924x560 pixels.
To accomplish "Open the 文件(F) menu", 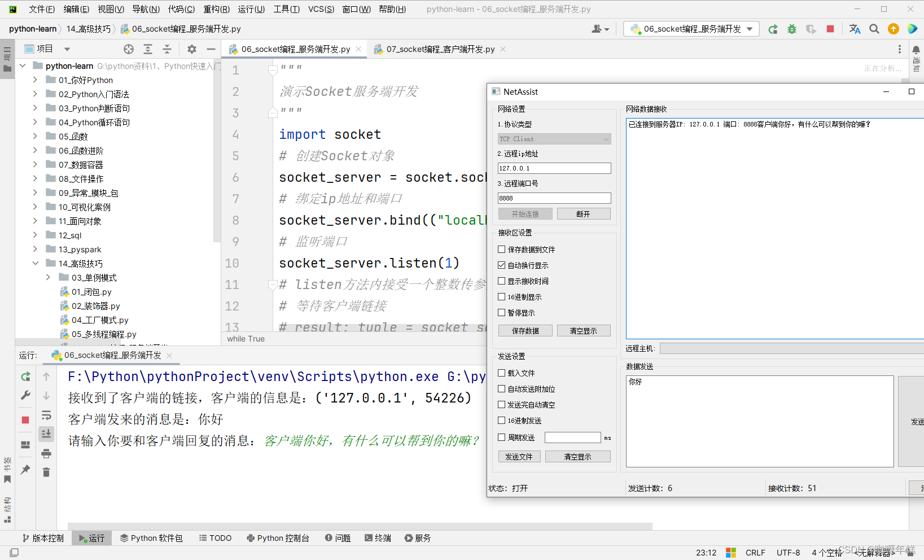I will coord(42,9).
